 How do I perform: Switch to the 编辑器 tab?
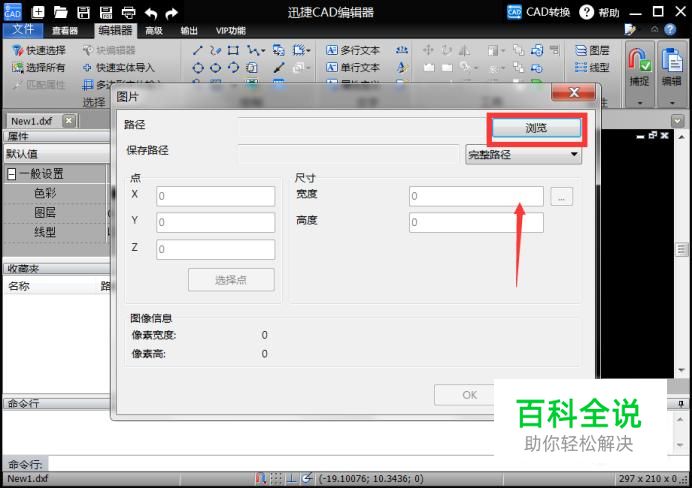(x=115, y=30)
